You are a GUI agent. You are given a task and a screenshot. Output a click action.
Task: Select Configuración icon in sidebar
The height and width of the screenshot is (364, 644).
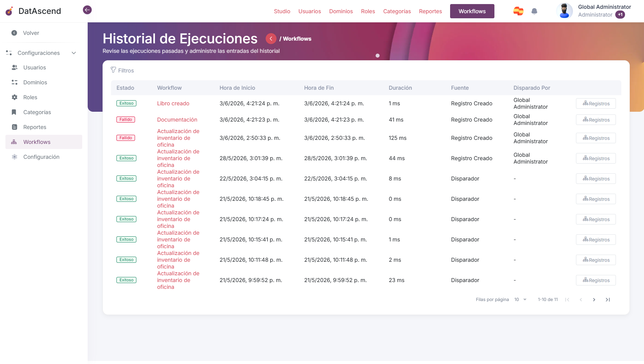[15, 157]
